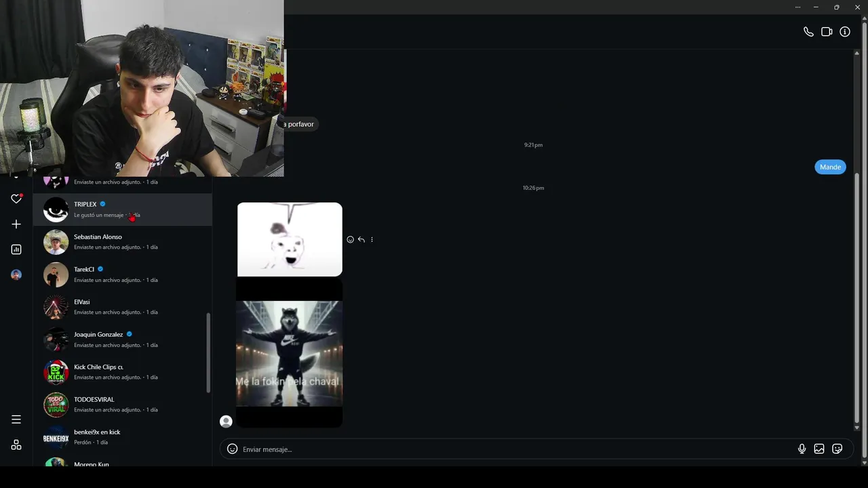Choose a sticker with the sticker icon
The height and width of the screenshot is (488, 868).
pos(837,449)
